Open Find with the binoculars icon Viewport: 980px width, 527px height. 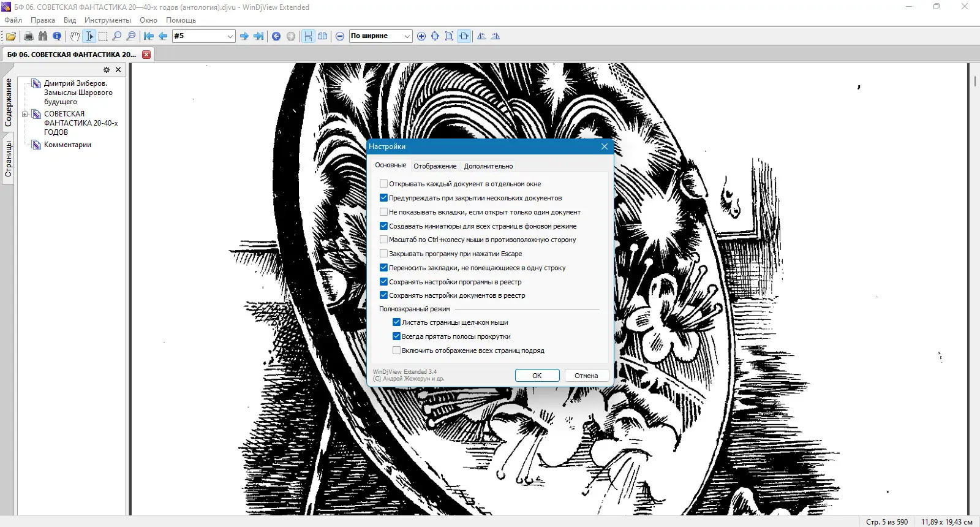point(42,36)
